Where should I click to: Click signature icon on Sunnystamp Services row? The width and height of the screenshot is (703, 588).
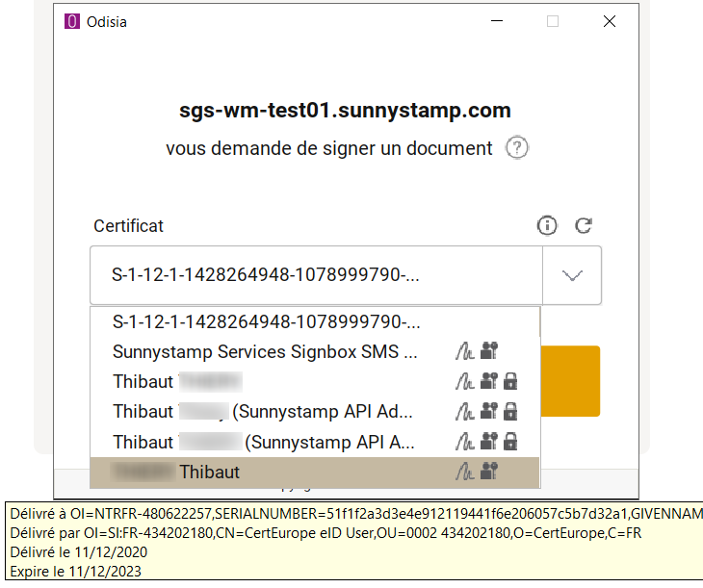(464, 352)
